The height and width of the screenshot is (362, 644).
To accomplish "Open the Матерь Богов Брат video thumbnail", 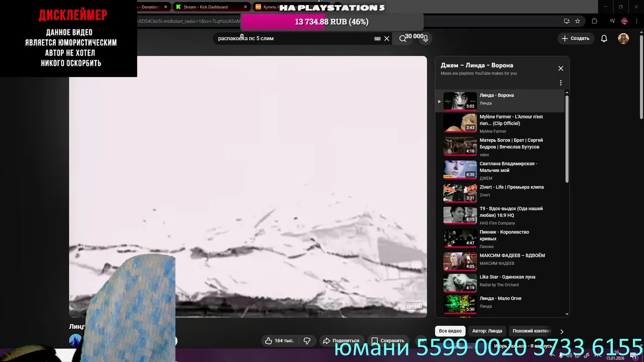I will 460,146.
